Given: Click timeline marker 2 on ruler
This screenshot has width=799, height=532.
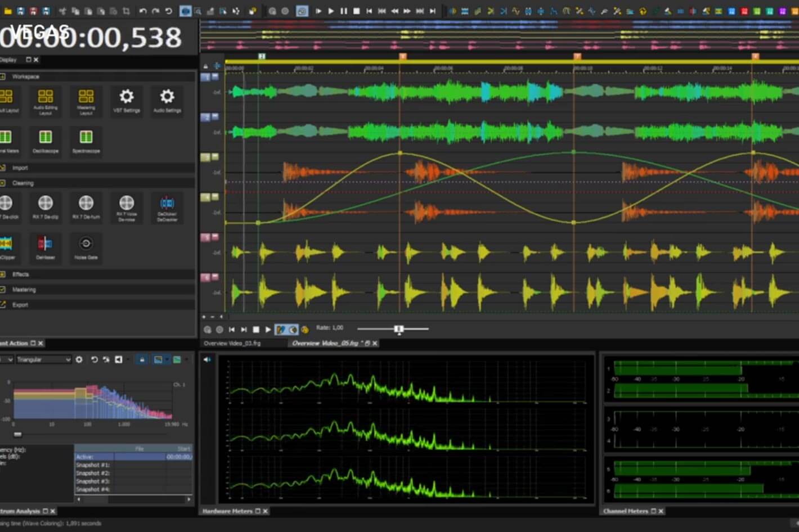Looking at the screenshot, I should pyautogui.click(x=261, y=56).
